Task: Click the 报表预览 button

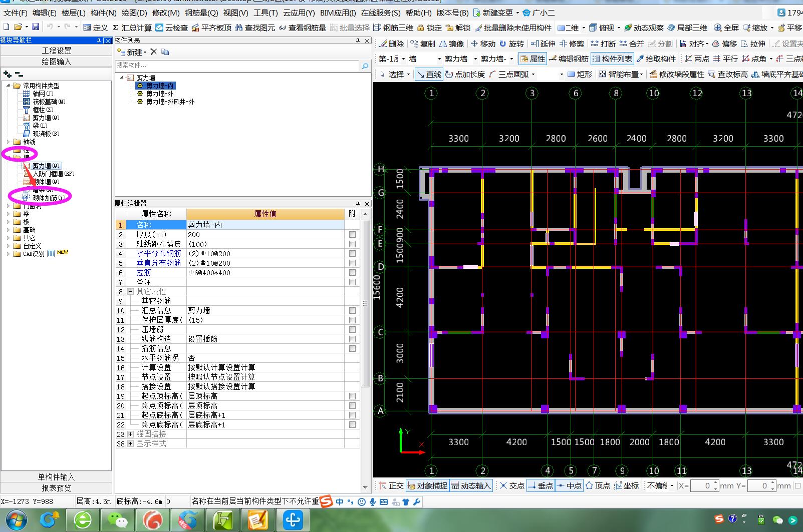Action: [x=56, y=488]
